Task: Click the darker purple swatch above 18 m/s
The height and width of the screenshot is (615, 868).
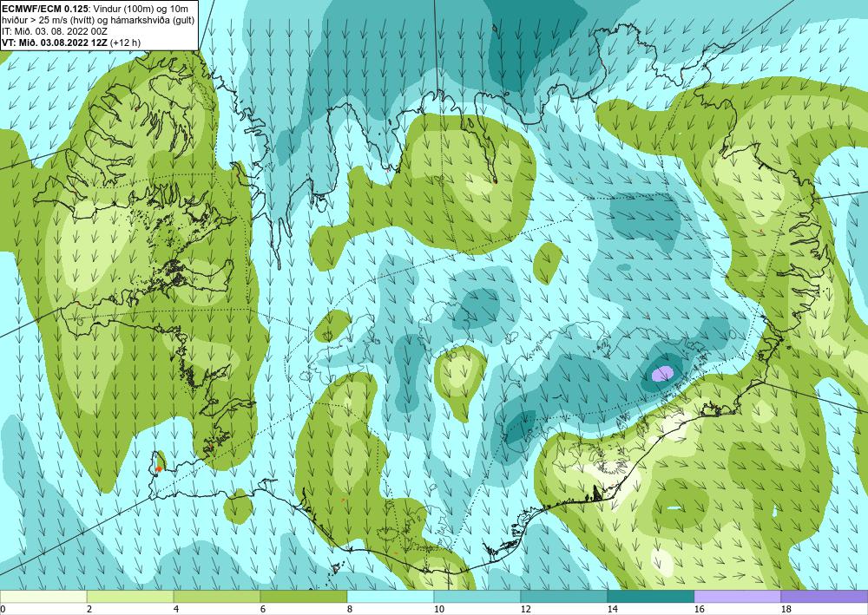Action: tap(825, 597)
